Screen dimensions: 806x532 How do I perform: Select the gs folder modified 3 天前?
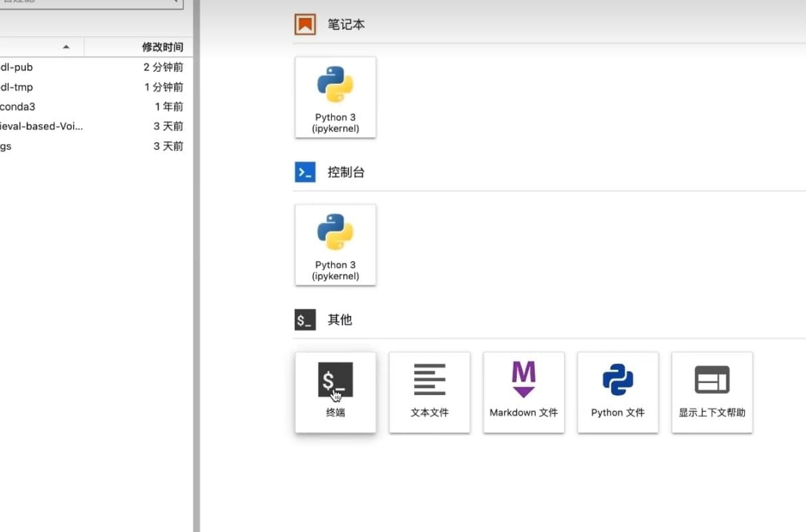click(6, 146)
